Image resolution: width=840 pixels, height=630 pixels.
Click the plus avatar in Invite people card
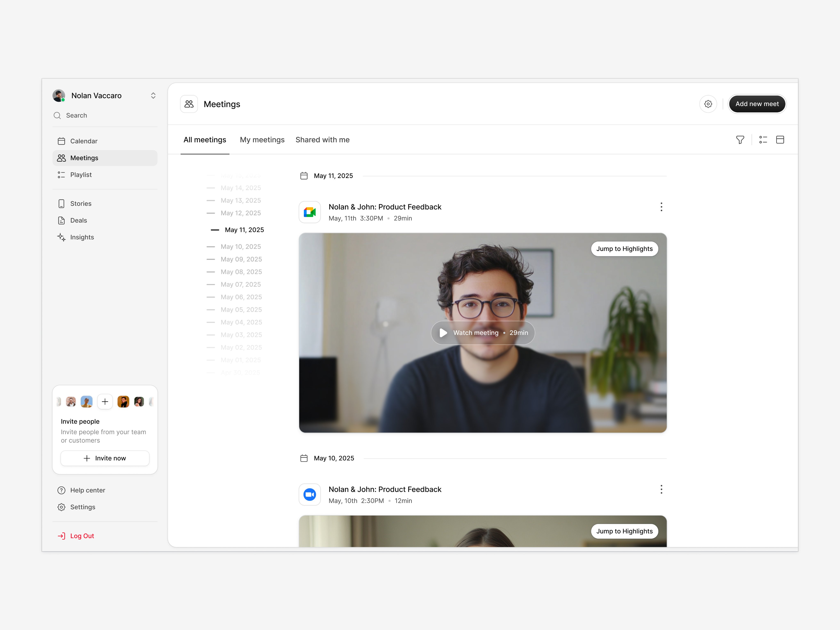coord(105,402)
